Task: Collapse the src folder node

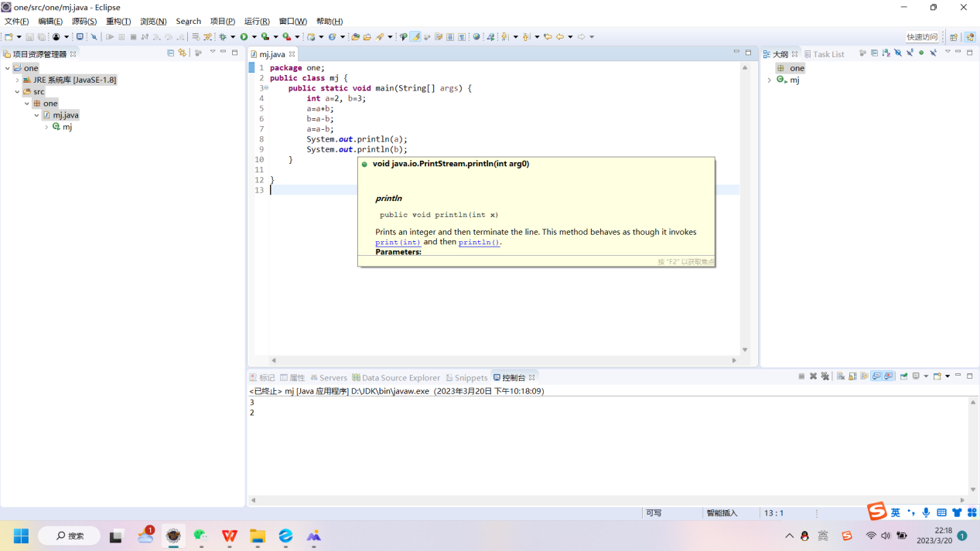Action: coord(18,91)
